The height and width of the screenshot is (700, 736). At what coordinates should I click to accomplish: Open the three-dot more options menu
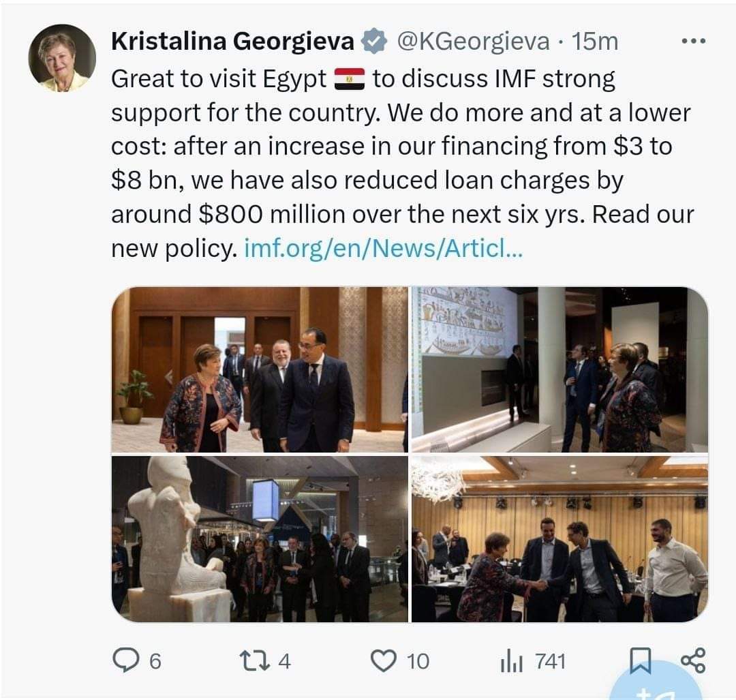click(x=694, y=41)
